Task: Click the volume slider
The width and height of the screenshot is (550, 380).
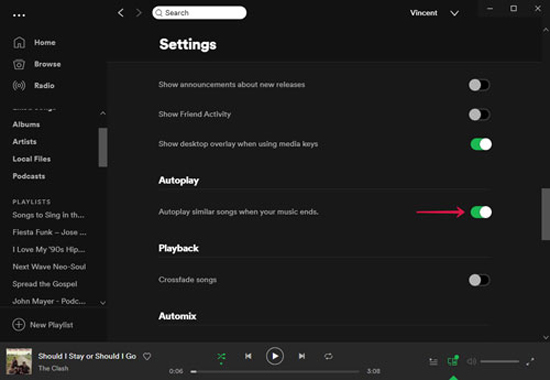Action: click(x=499, y=361)
